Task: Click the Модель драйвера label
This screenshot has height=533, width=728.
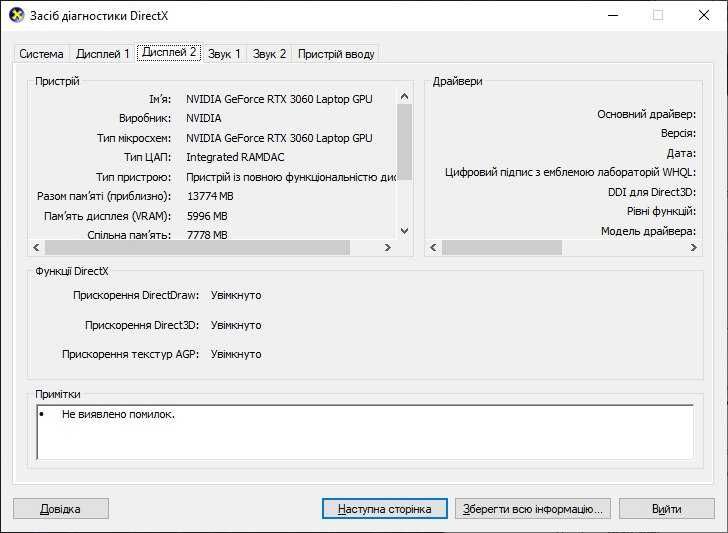Action: (x=648, y=231)
